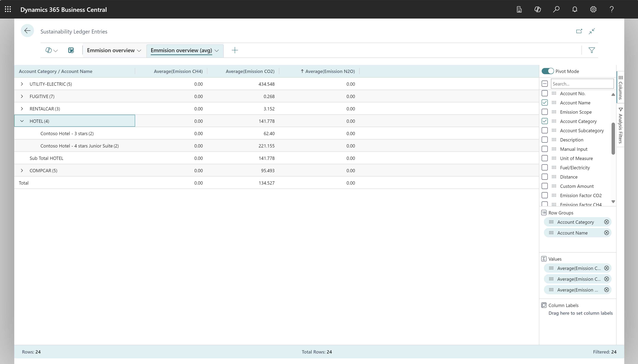Check the Emission Scope column checkbox

(x=545, y=112)
